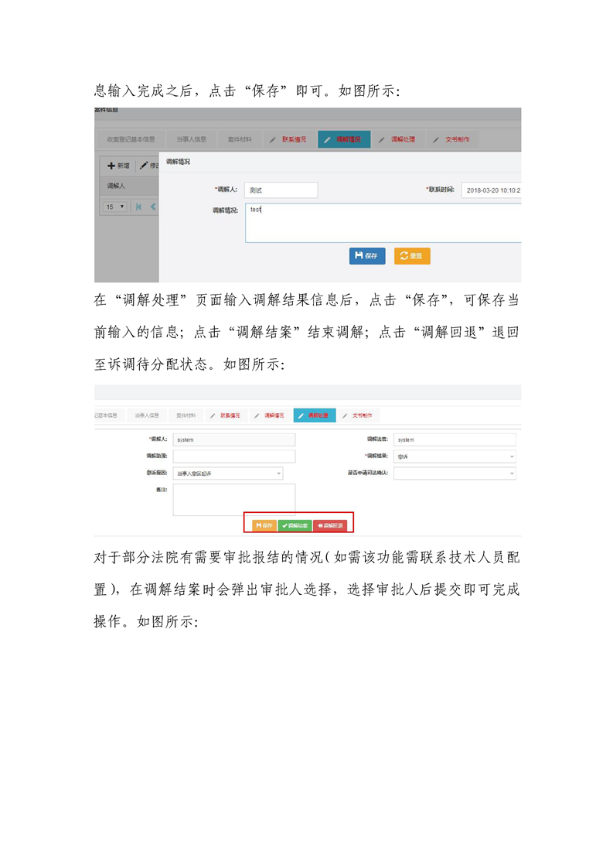
Task: Open 案件材料 tab in second screenshot
Action: click(x=186, y=415)
